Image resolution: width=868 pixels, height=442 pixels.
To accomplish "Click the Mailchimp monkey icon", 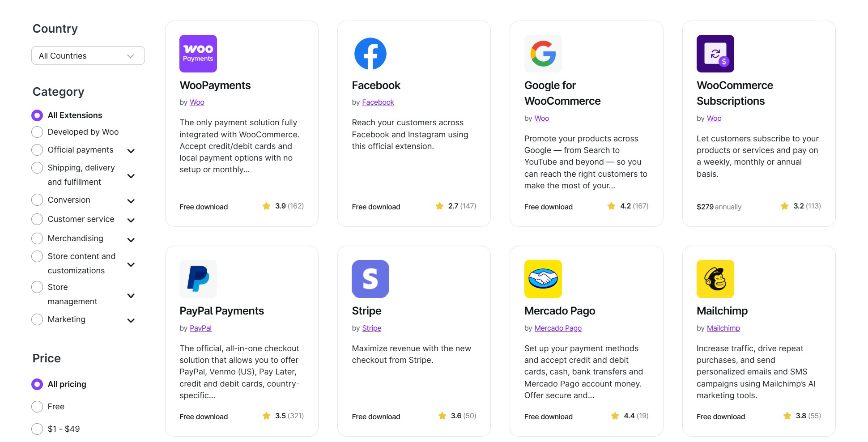I will 715,279.
